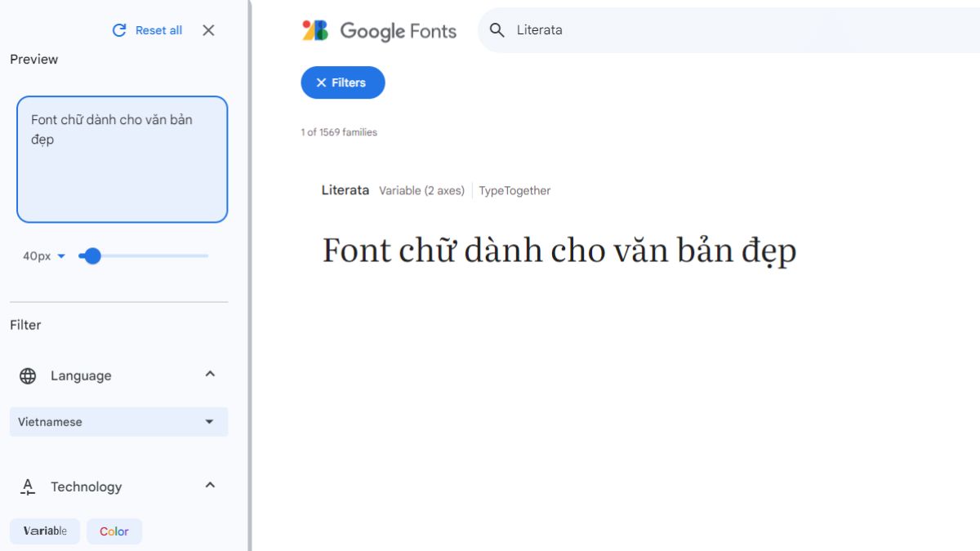980x551 pixels.
Task: Select the Literata font family name
Action: click(345, 190)
